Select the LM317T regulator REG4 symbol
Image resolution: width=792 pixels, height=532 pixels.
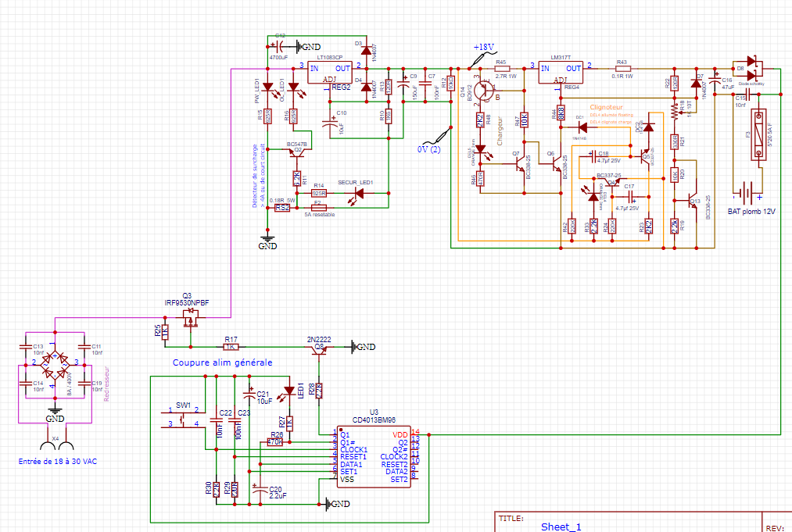pos(560,72)
